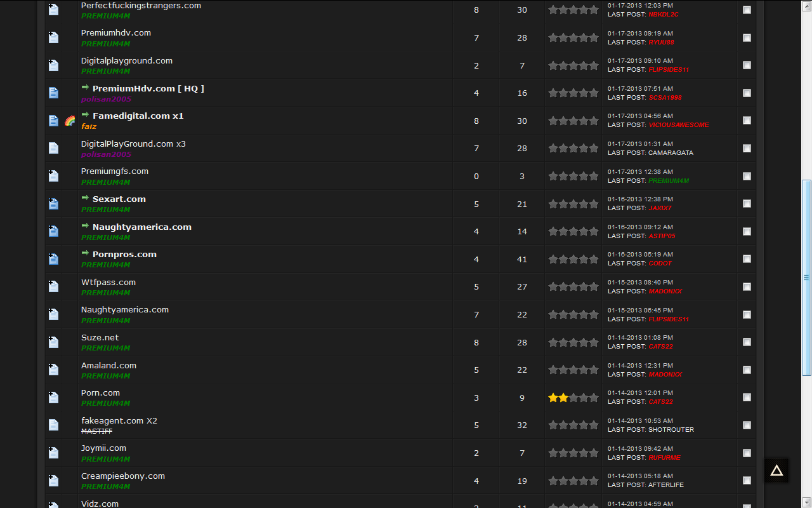Click the document icon beside fakeagent.com X2
The width and height of the screenshot is (812, 508).
53,425
